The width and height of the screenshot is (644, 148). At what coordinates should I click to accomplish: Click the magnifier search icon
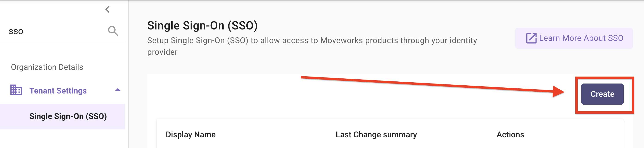113,31
